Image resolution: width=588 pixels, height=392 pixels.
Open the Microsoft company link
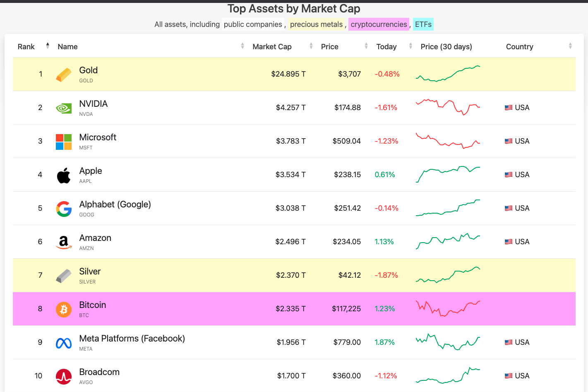click(x=98, y=137)
